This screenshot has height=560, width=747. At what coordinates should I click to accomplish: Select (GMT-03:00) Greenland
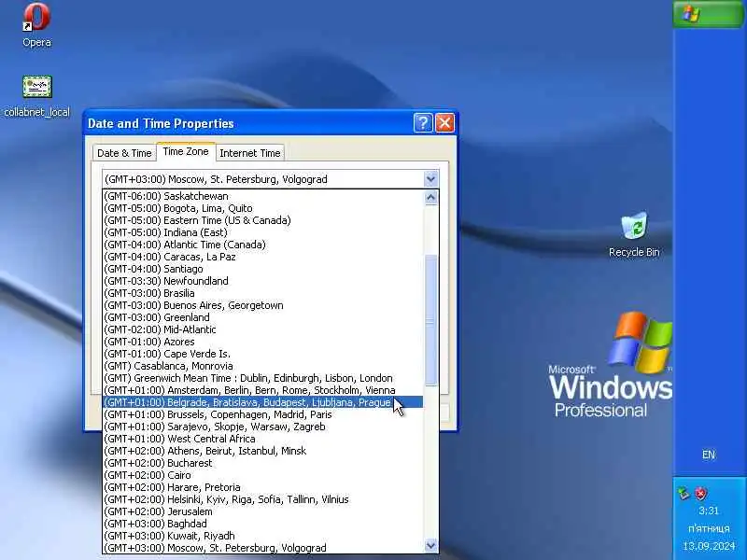tap(263, 317)
